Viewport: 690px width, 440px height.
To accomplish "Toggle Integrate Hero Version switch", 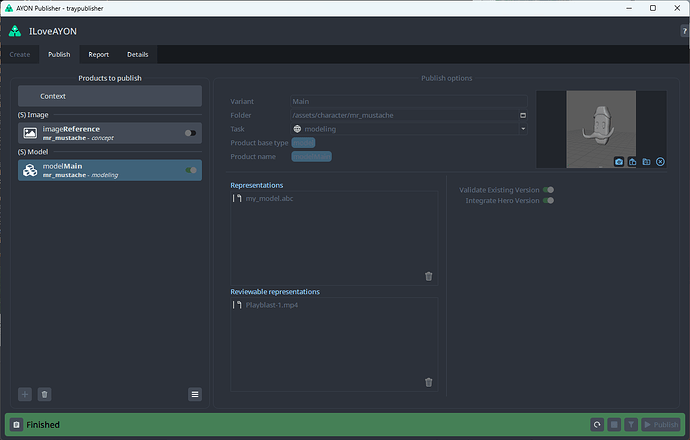I will pos(548,201).
